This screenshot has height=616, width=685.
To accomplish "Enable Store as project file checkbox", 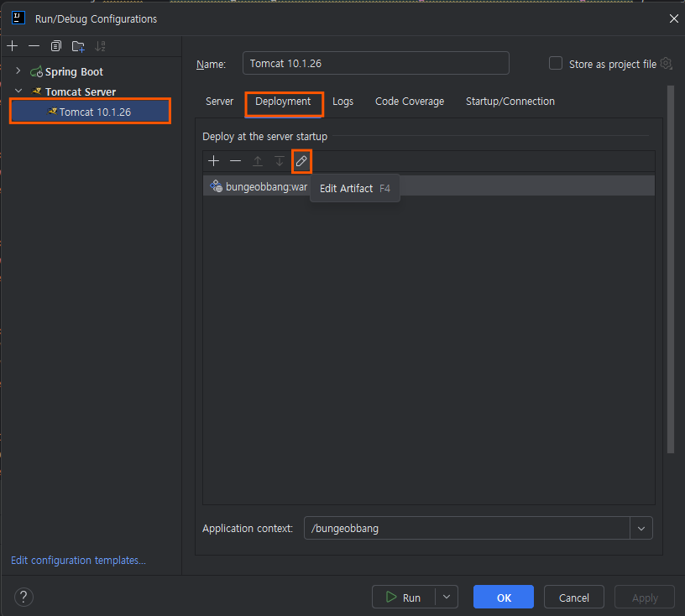I will point(556,63).
